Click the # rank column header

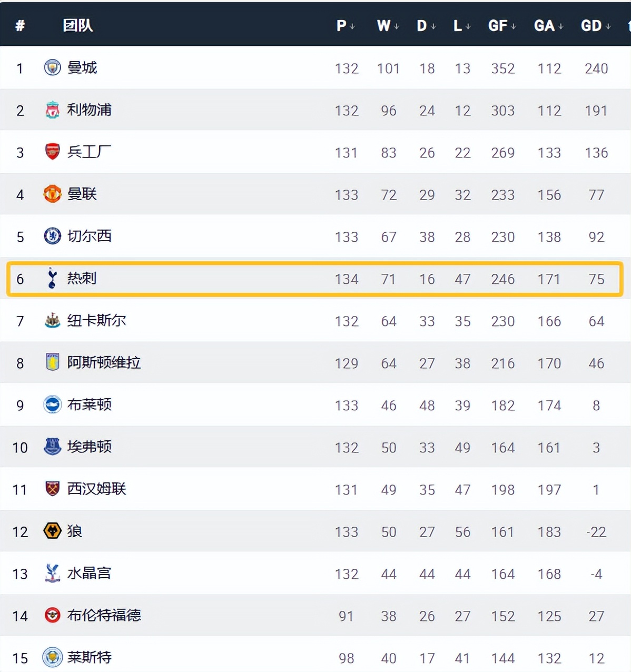[x=20, y=25]
